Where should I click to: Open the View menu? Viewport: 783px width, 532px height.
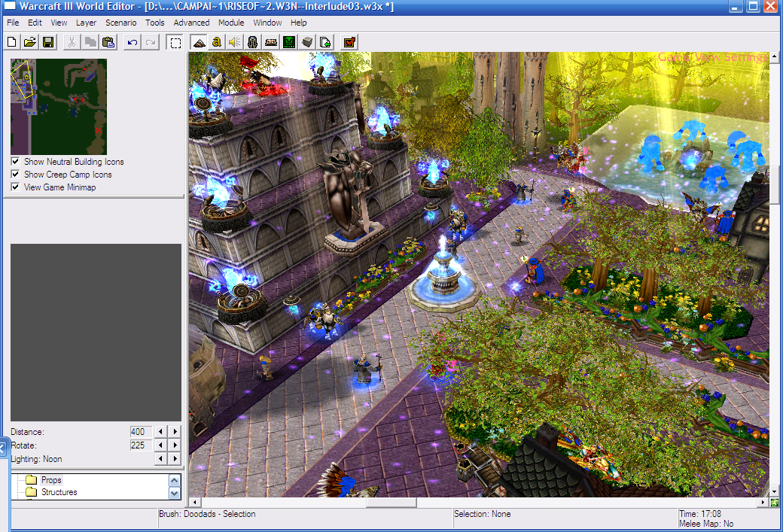(59, 23)
